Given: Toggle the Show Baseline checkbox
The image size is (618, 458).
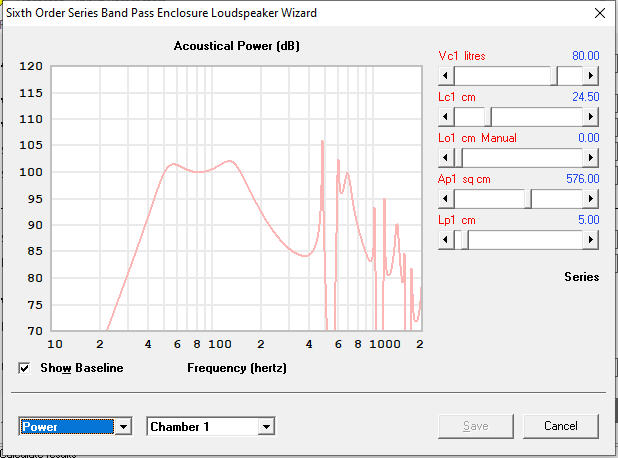Looking at the screenshot, I should pyautogui.click(x=25, y=368).
